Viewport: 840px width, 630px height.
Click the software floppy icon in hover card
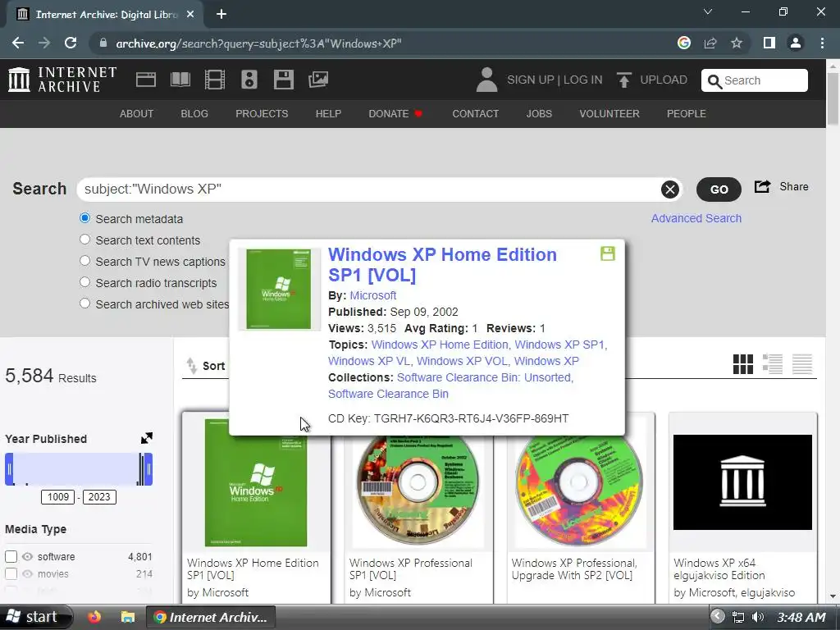(608, 253)
